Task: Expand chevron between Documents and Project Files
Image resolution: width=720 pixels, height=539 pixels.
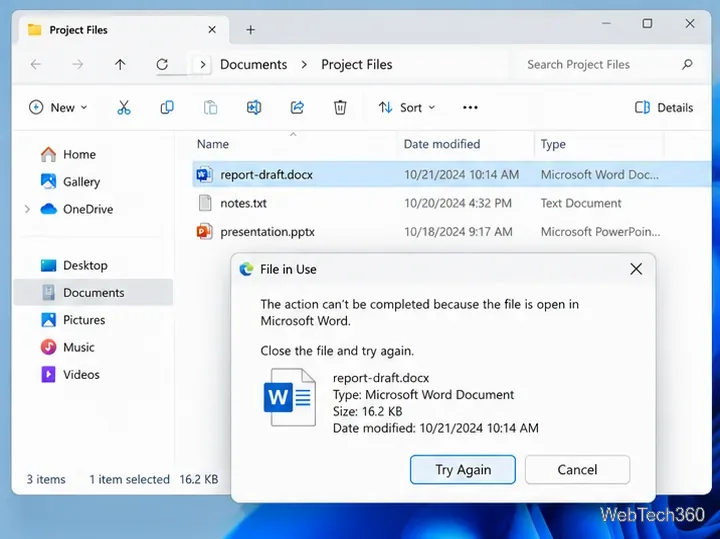Action: pos(304,64)
